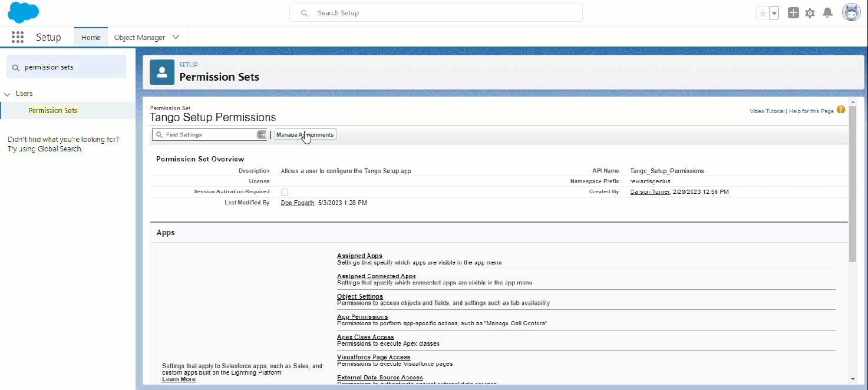This screenshot has width=868, height=390.
Task: Switch to the Object Manager tab
Action: pos(141,37)
